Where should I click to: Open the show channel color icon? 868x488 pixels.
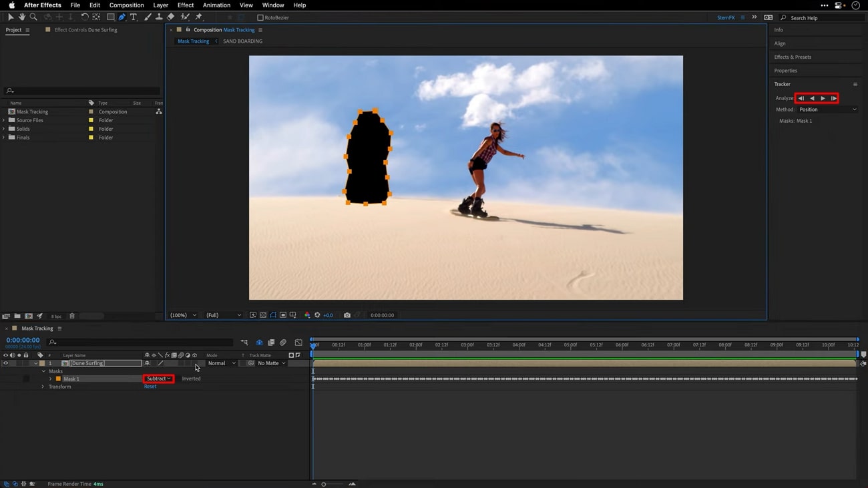click(x=307, y=315)
